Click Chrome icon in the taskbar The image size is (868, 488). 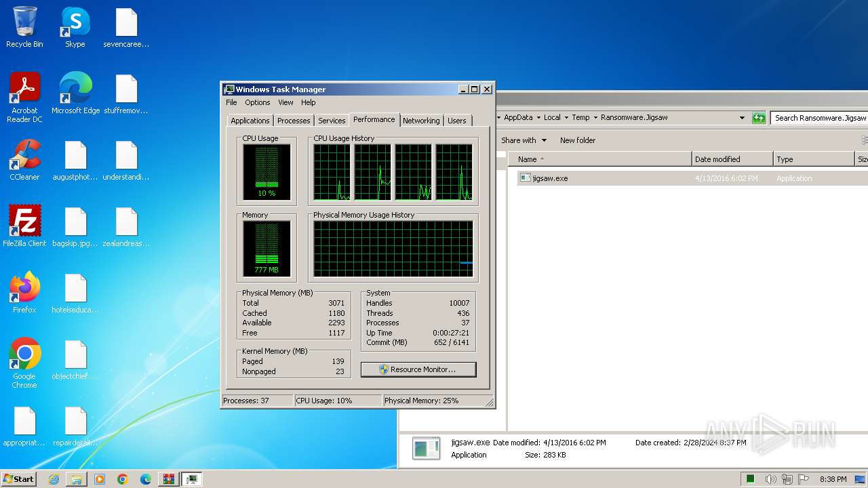tap(123, 479)
